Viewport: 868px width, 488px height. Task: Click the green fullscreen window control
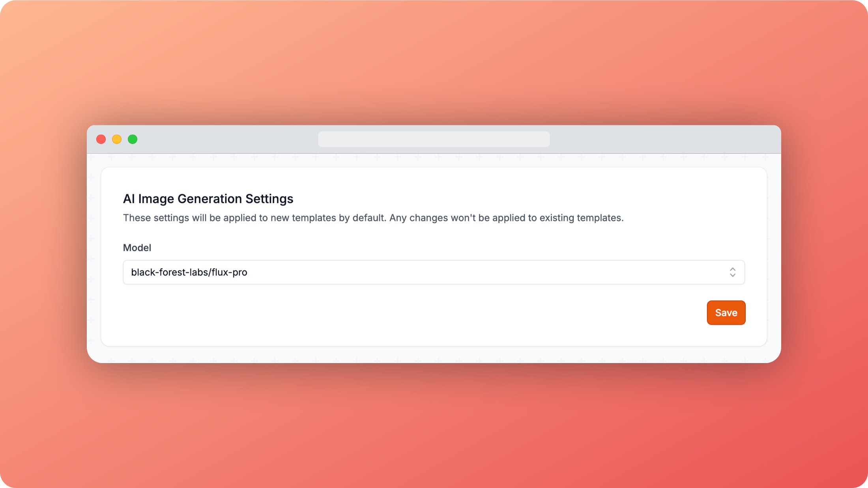click(133, 139)
